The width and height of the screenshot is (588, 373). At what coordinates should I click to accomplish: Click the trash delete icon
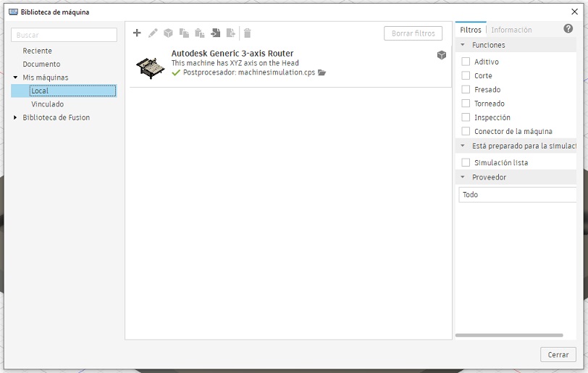pos(247,33)
